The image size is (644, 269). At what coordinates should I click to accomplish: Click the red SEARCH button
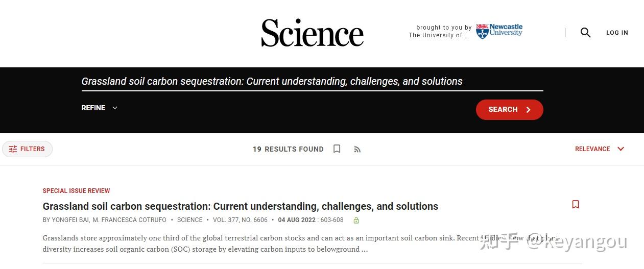(509, 110)
